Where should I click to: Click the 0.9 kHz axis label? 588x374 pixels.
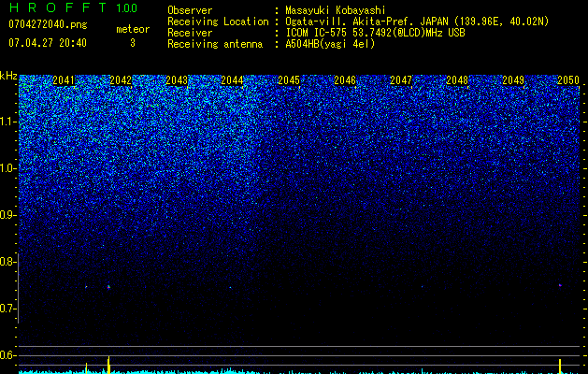[7, 215]
